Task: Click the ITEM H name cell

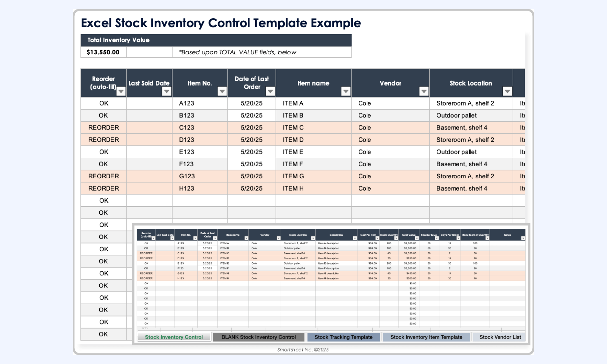Action: [x=314, y=188]
